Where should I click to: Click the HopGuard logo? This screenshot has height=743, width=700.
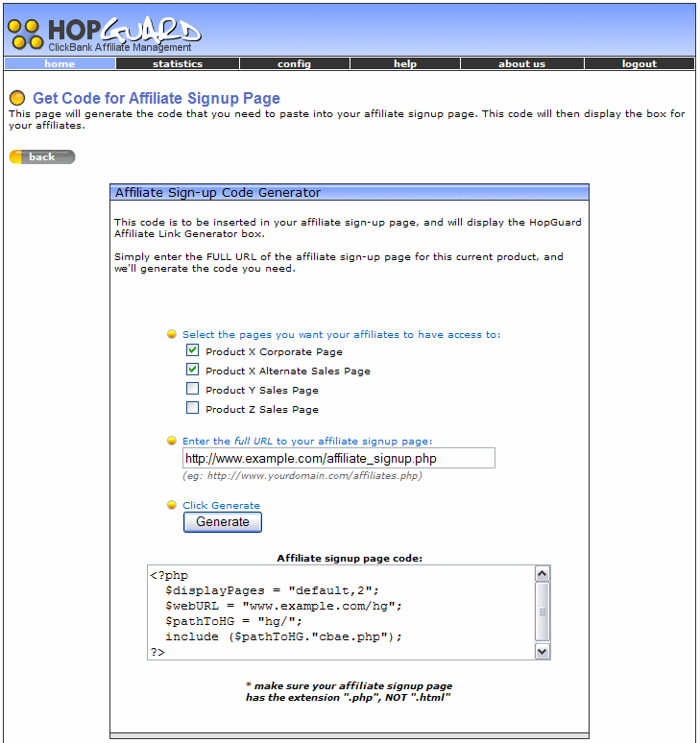[105, 35]
